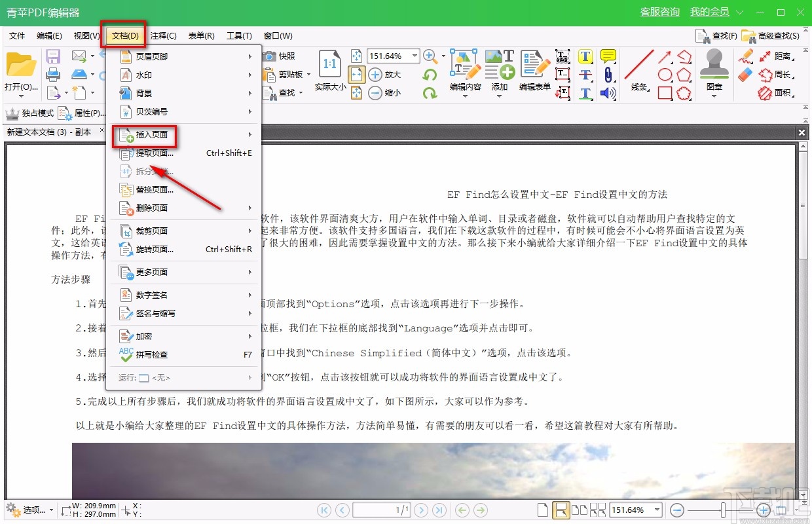Screen dimensions: 812x524
Task: Expand the 插入页面 submenu
Action: [x=151, y=135]
